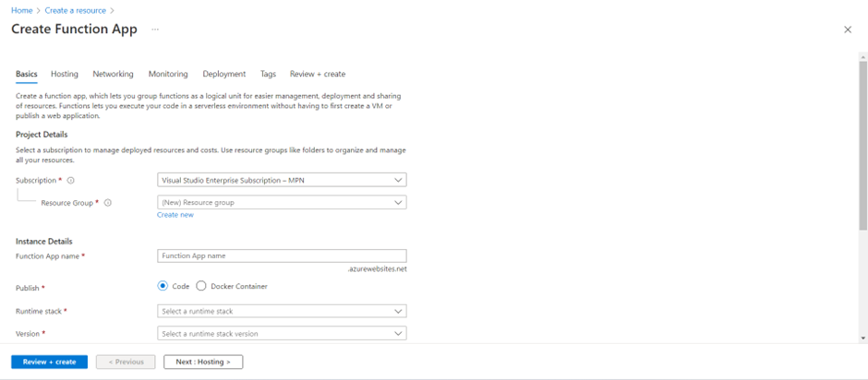This screenshot has height=380, width=868.
Task: Close the Create Function App blade
Action: point(848,30)
